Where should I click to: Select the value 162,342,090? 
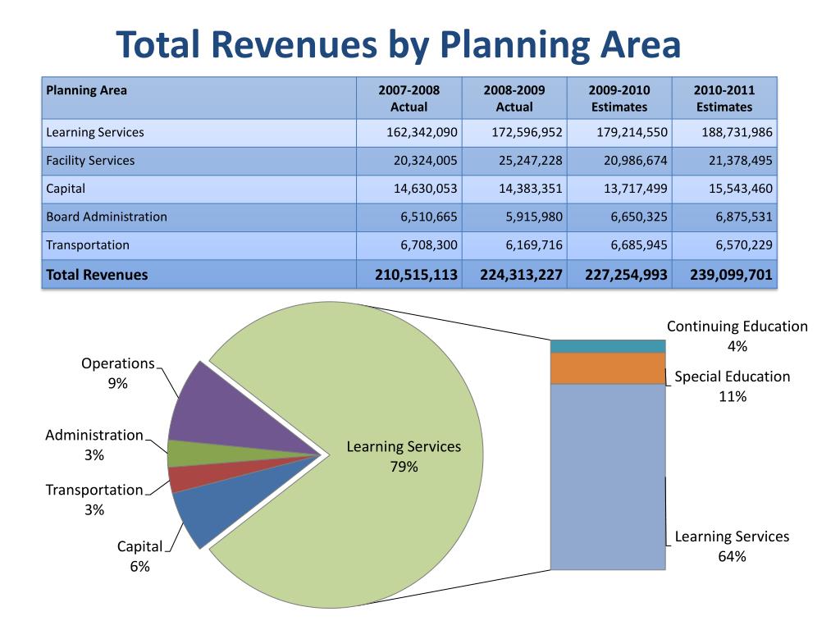click(422, 132)
